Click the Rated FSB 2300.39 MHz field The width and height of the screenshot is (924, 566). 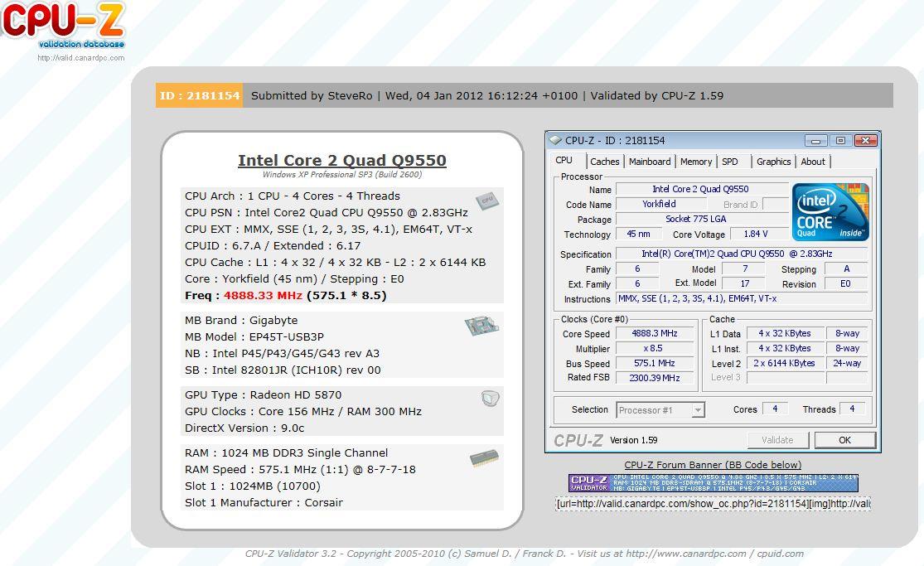click(655, 378)
